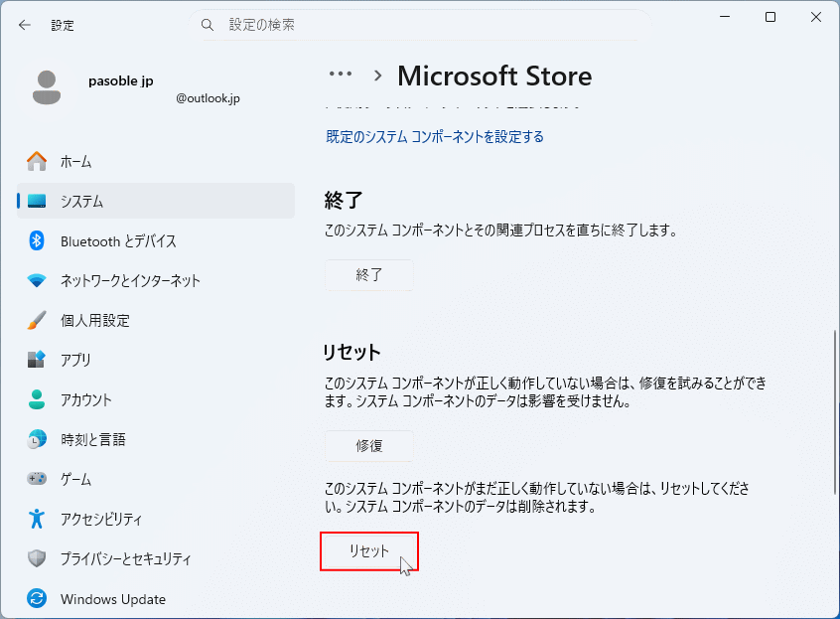Open Bluetooth とデバイス settings
Viewport: 840px width, 619px height.
(x=118, y=241)
